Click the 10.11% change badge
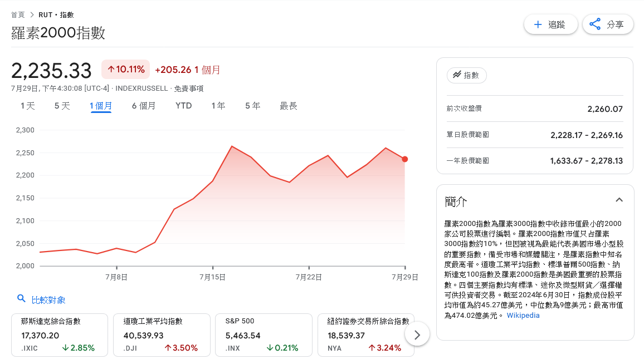 [x=126, y=70]
